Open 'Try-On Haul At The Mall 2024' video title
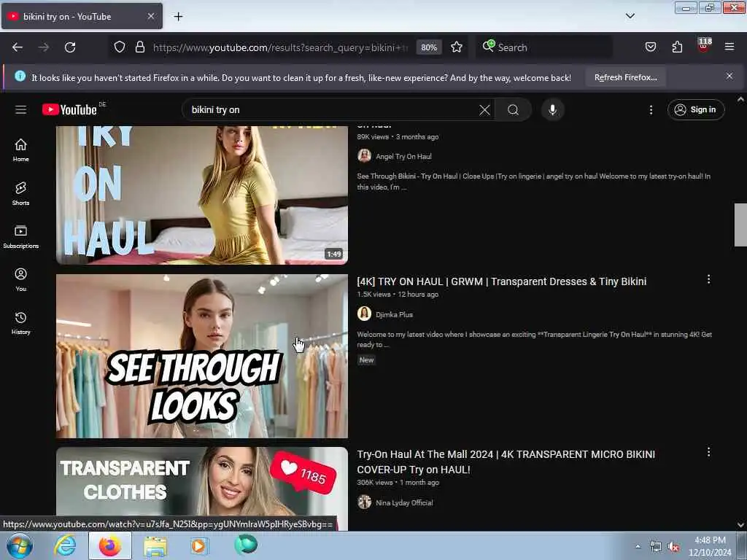The height and width of the screenshot is (560, 747). pos(506,462)
